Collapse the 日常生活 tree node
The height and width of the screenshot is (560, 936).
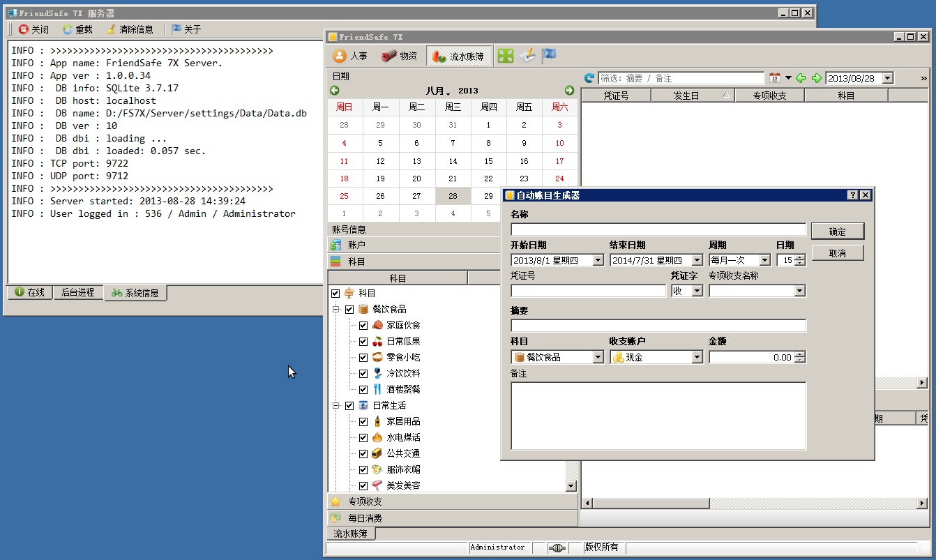(x=335, y=406)
